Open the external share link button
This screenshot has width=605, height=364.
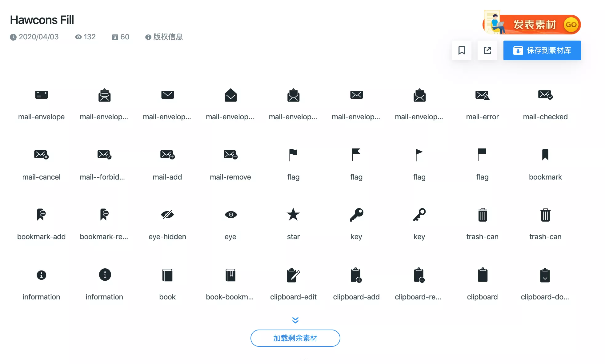(487, 50)
